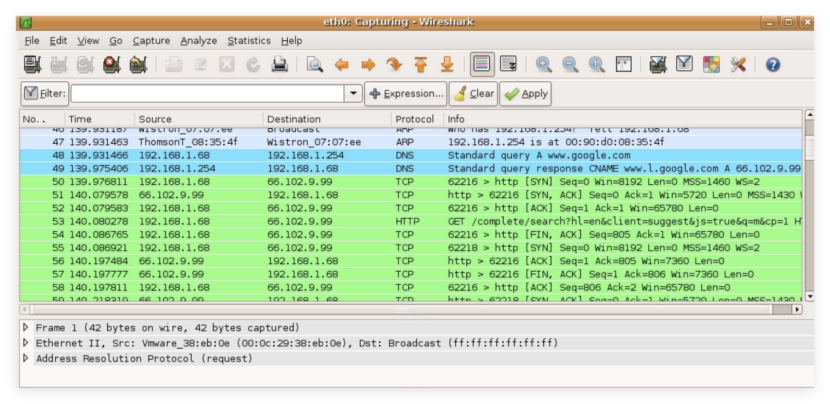Click the resize all columns icon
Viewport: 830px width, 404px height.
[624, 65]
